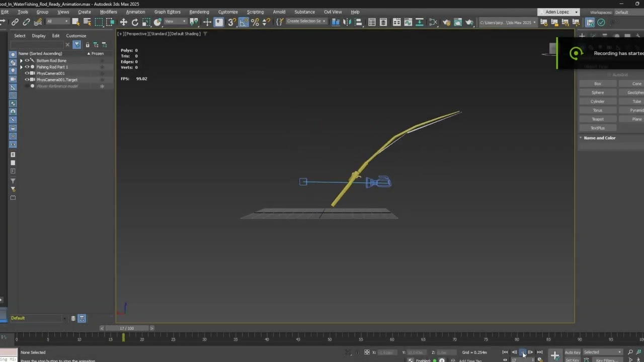
Task: Activate the Select and Scale tool
Action: coord(146,22)
